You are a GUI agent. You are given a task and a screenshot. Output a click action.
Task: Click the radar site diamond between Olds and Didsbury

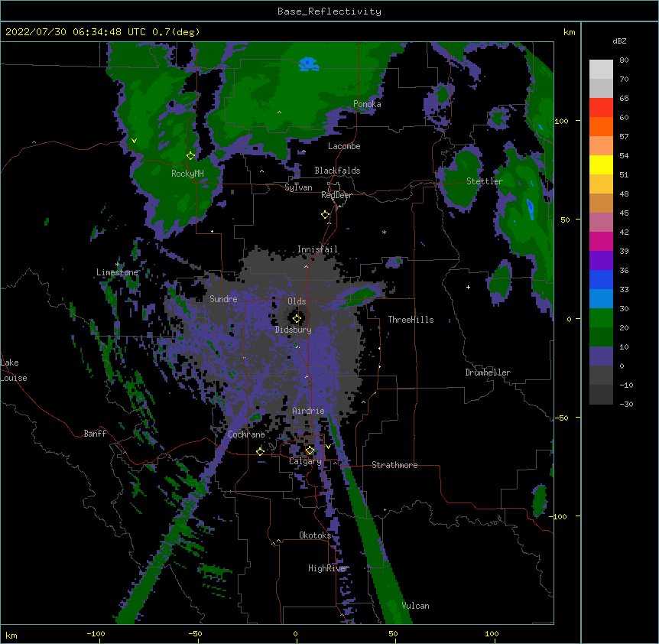tap(297, 319)
